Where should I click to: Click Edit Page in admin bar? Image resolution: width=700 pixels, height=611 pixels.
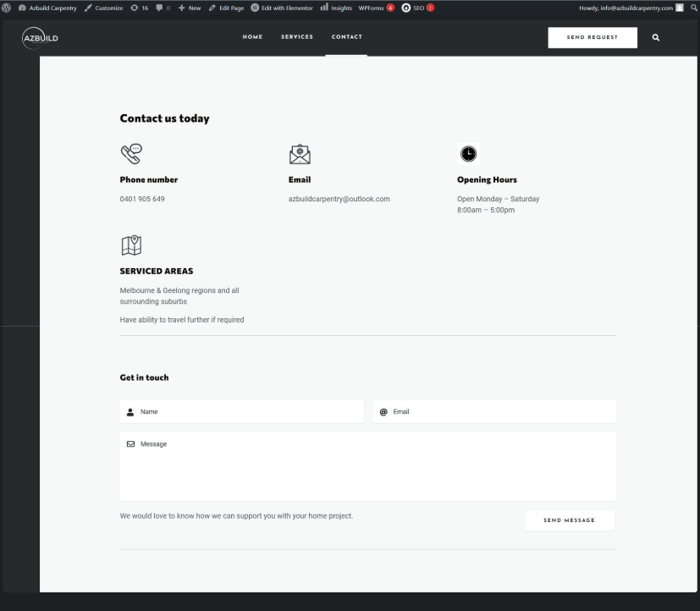[x=226, y=8]
